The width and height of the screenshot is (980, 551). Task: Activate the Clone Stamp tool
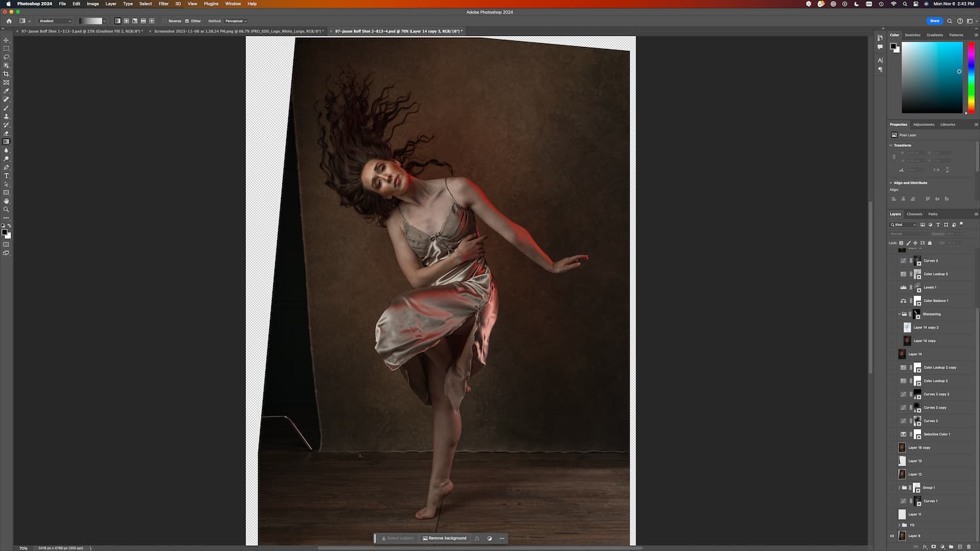[x=7, y=117]
